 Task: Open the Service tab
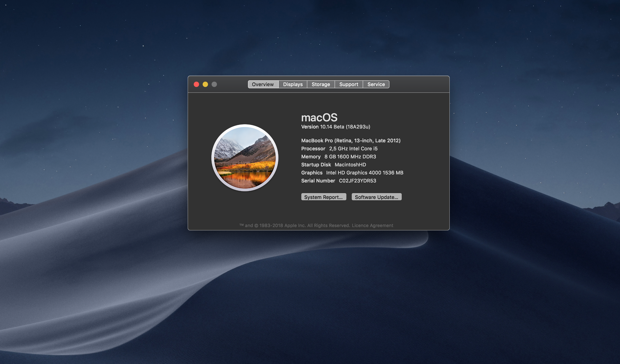click(376, 84)
